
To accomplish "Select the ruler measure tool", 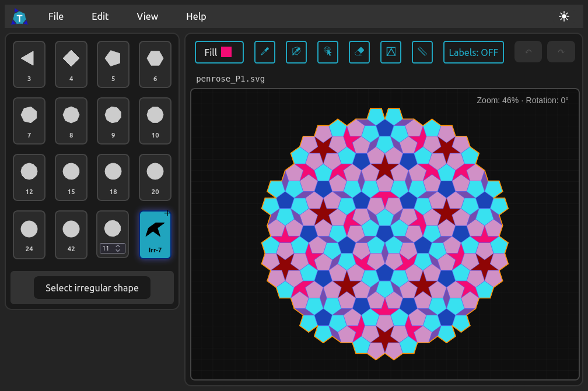I will click(422, 52).
